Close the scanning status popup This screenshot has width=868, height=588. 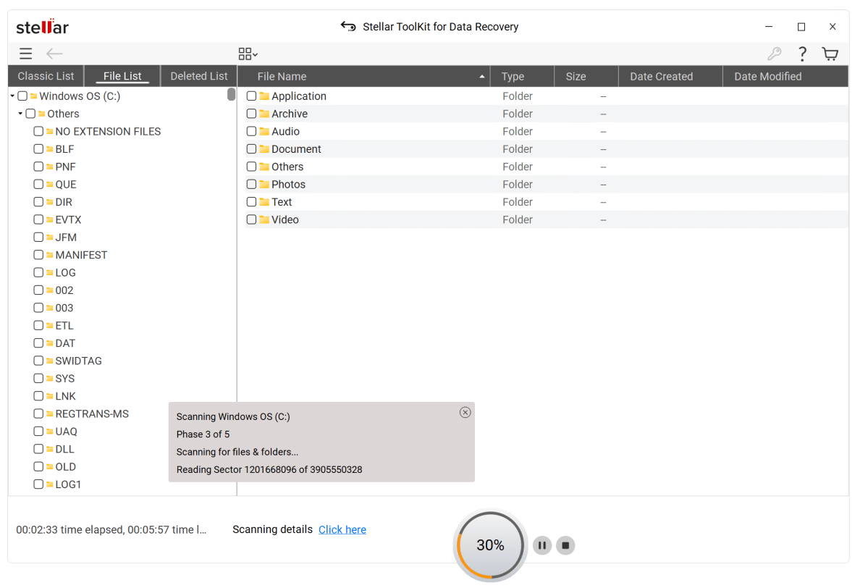465,412
